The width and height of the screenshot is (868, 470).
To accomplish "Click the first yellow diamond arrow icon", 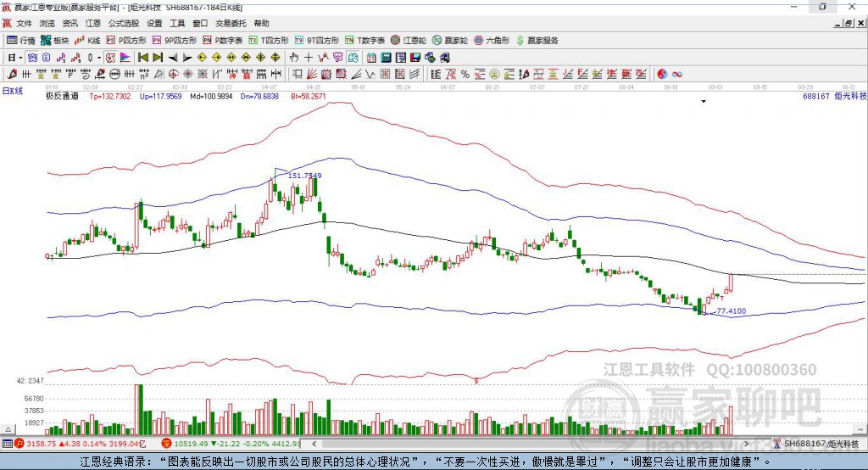I will (x=202, y=58).
